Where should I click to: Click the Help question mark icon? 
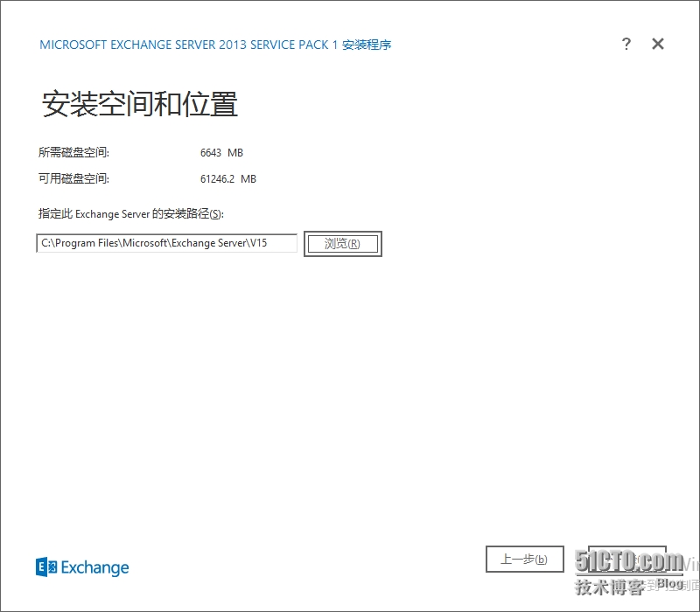coord(626,44)
